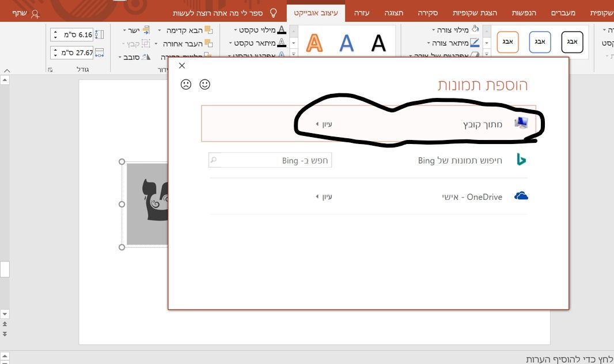Open the מעברים (Transitions) tab
The height and width of the screenshot is (364, 614).
coord(563,13)
